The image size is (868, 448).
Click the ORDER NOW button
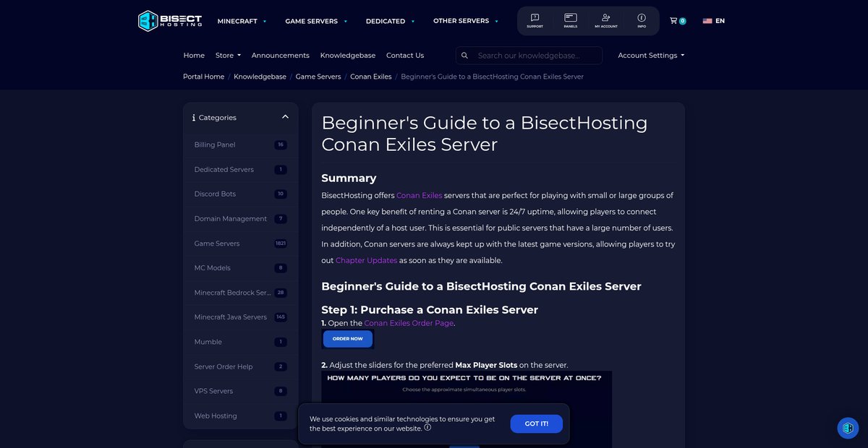pyautogui.click(x=348, y=339)
